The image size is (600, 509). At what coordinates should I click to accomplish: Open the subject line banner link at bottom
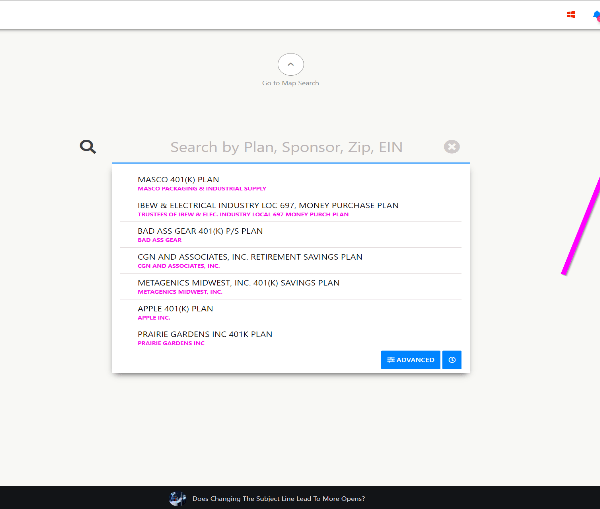(278, 498)
